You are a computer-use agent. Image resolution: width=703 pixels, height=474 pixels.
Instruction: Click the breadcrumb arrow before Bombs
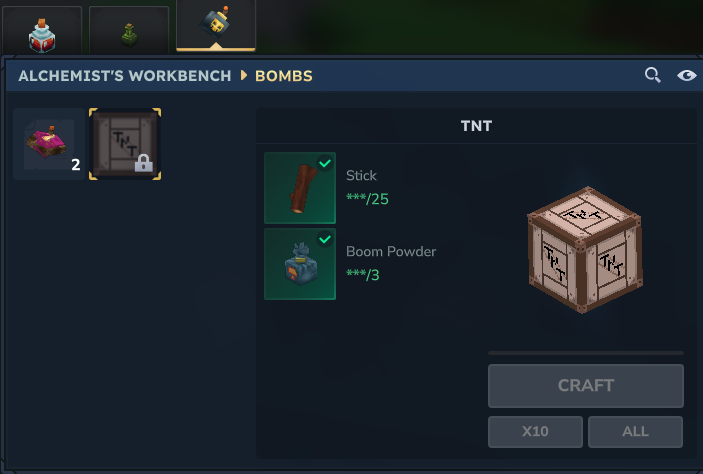click(243, 75)
